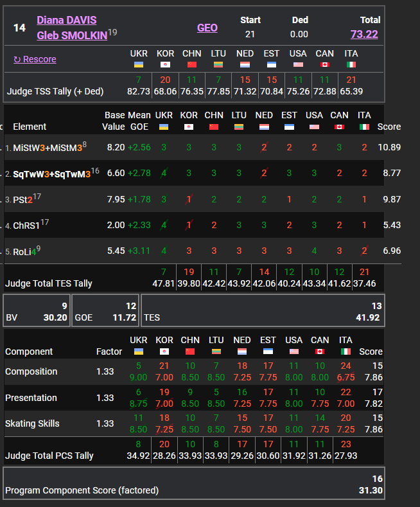Open the GEO country link
Image resolution: width=420 pixels, height=507 pixels.
(x=207, y=28)
